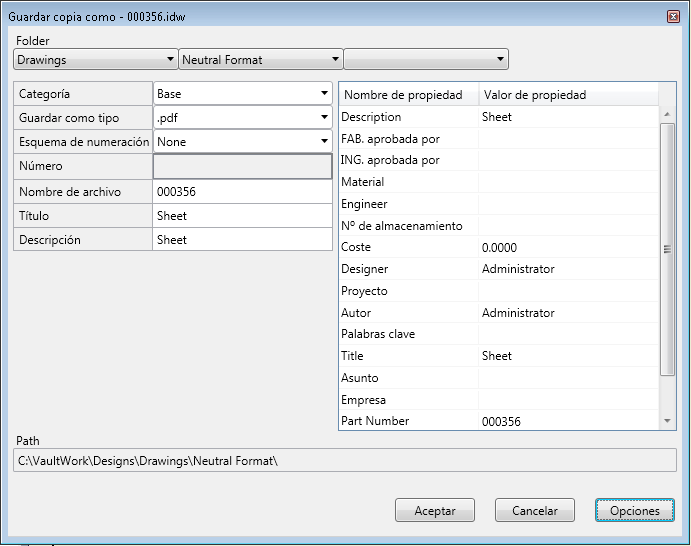Click the Title value Sheet
This screenshot has width=691, height=546.
[497, 356]
